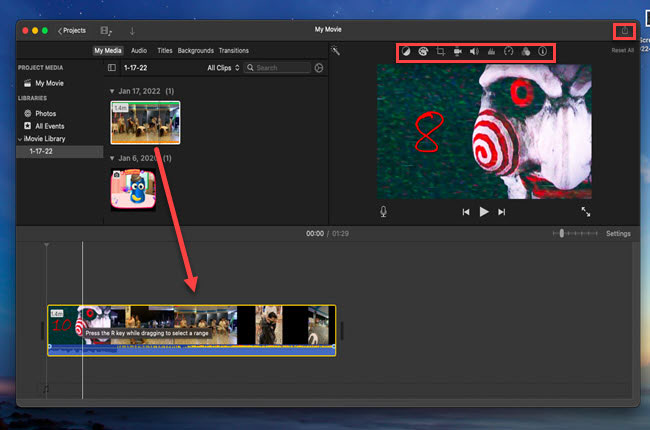Image resolution: width=650 pixels, height=430 pixels.
Task: Select the cropping tool
Action: [x=440, y=51]
